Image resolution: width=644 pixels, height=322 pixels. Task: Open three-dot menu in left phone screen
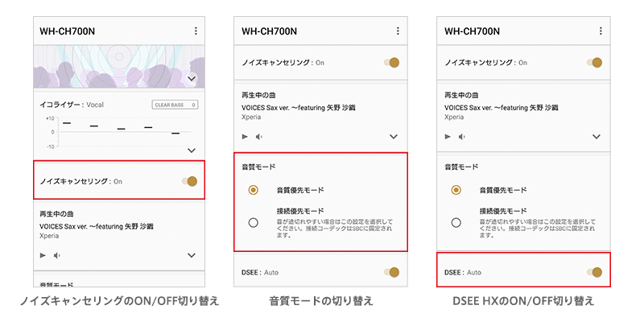click(195, 31)
